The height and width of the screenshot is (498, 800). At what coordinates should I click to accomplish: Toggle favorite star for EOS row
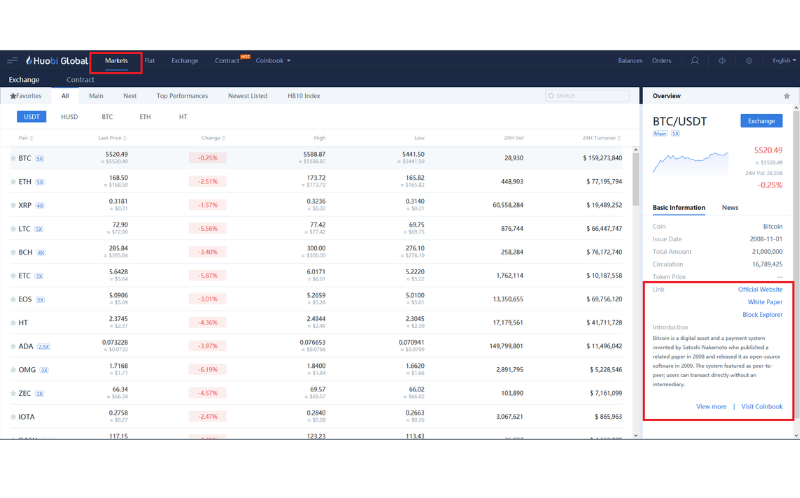coord(13,299)
